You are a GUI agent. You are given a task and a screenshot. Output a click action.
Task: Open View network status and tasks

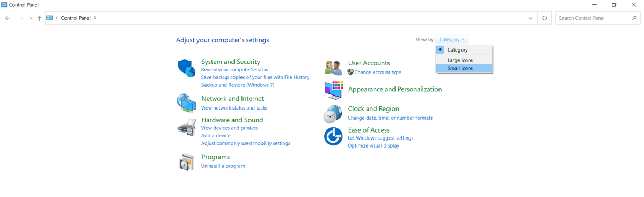click(234, 108)
